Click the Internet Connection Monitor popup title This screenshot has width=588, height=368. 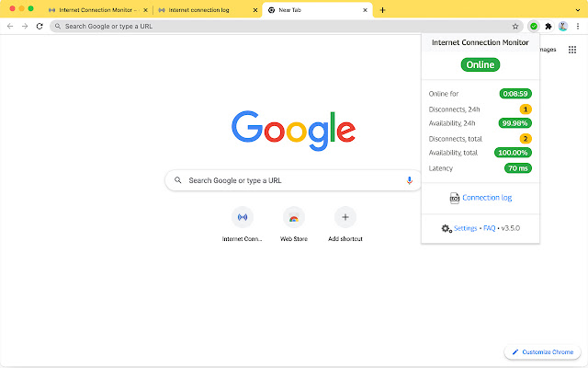tap(480, 42)
